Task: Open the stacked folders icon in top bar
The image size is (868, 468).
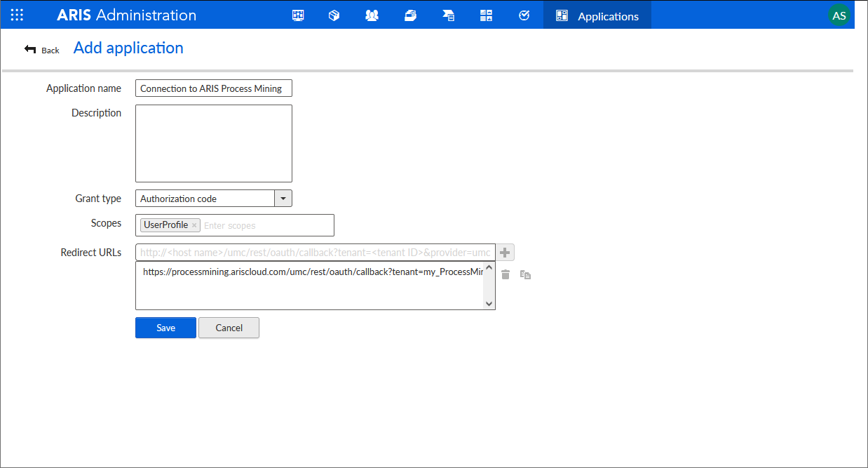Action: (x=411, y=15)
